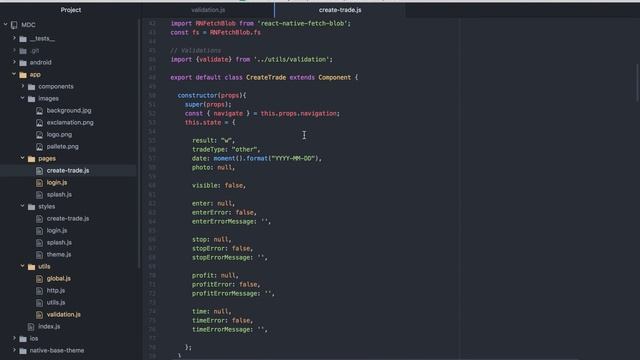Open theme.js in styles folder
Viewport: 640px width, 360px height.
[59, 254]
